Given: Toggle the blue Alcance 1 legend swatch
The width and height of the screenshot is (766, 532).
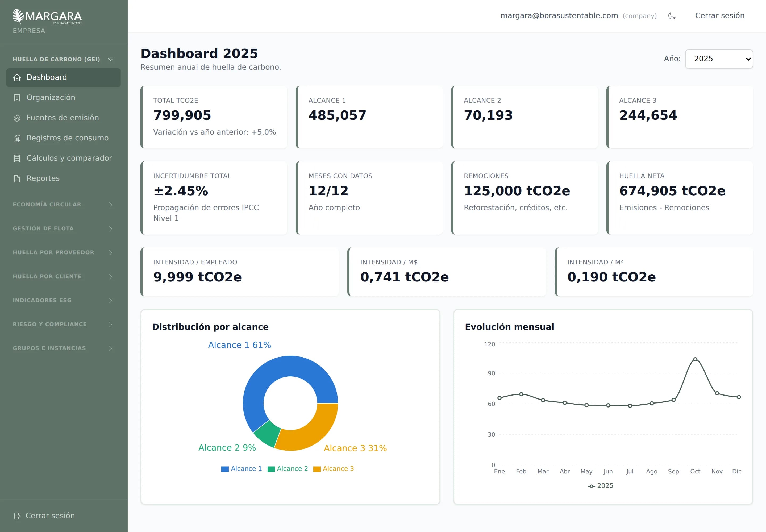Looking at the screenshot, I should pyautogui.click(x=225, y=469).
